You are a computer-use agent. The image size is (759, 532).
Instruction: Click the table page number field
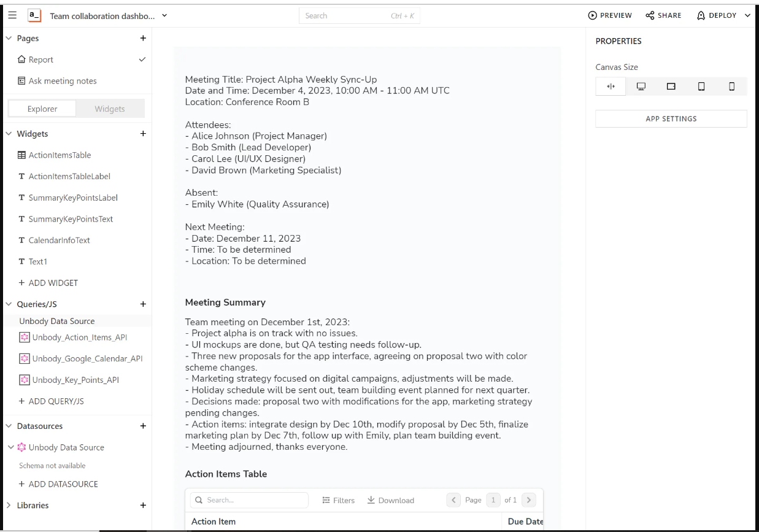point(493,500)
